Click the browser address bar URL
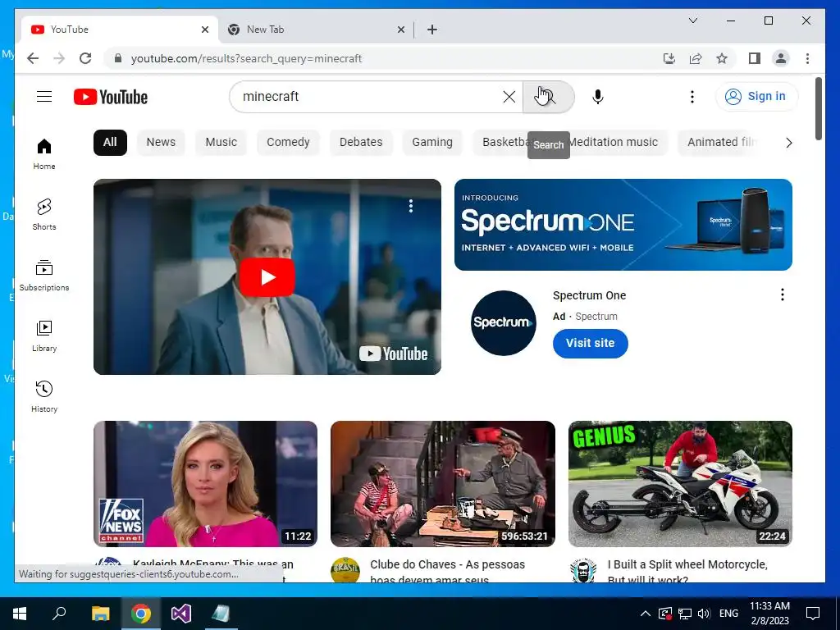The image size is (840, 630). click(x=246, y=58)
